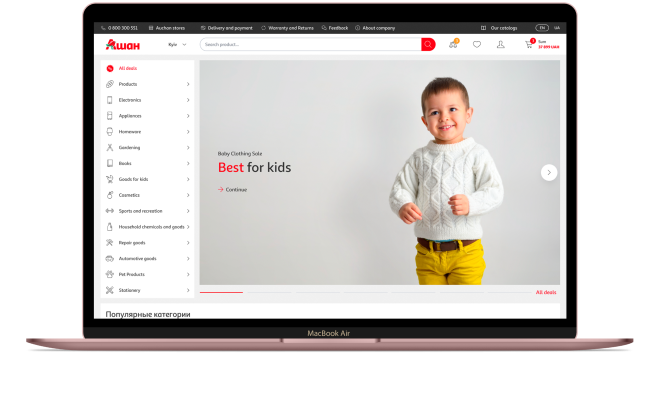Expand the Electronics category chevron
The height and width of the screenshot is (396, 660).
point(188,100)
